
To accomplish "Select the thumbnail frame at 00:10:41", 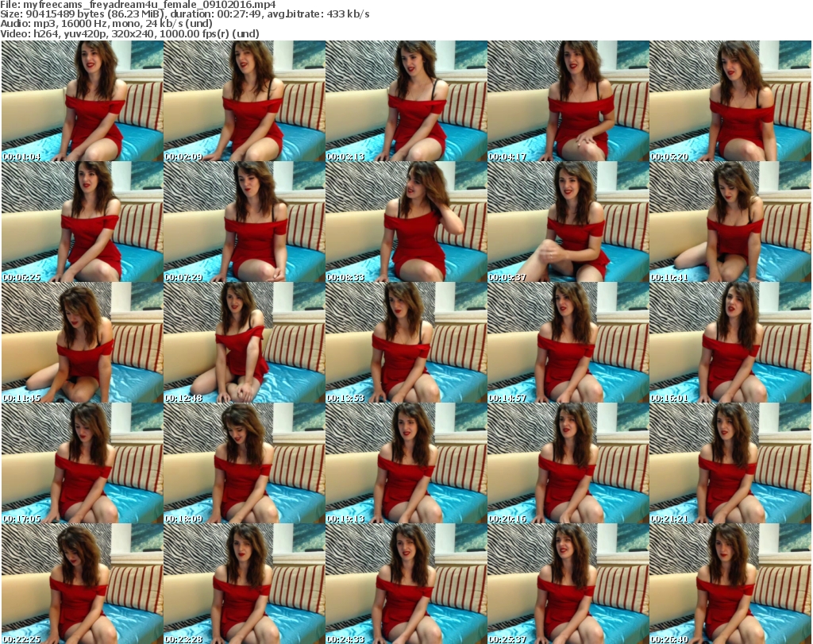I will coord(730,222).
